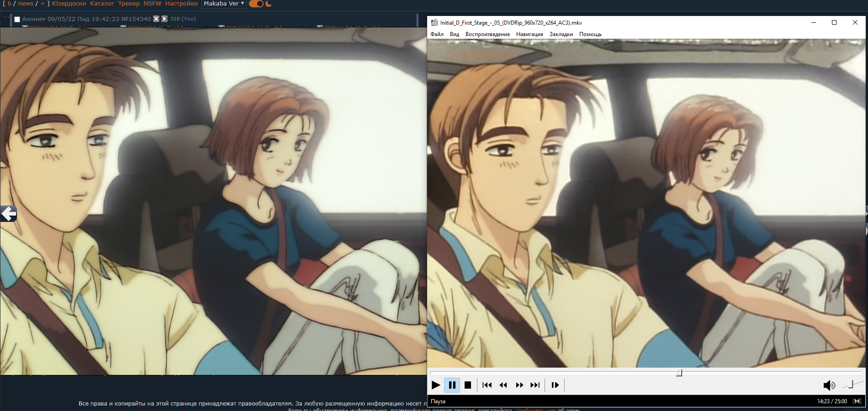Click the expanded anime image in the browser

coord(213,201)
